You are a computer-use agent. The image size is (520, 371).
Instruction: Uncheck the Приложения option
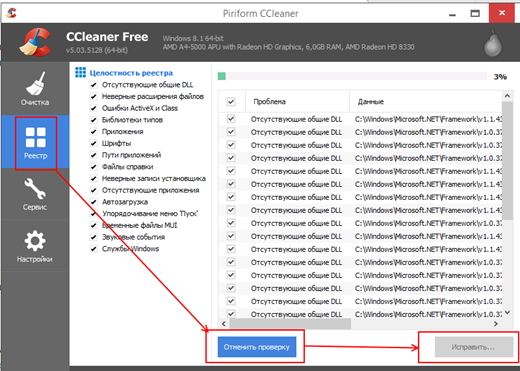coord(94,132)
